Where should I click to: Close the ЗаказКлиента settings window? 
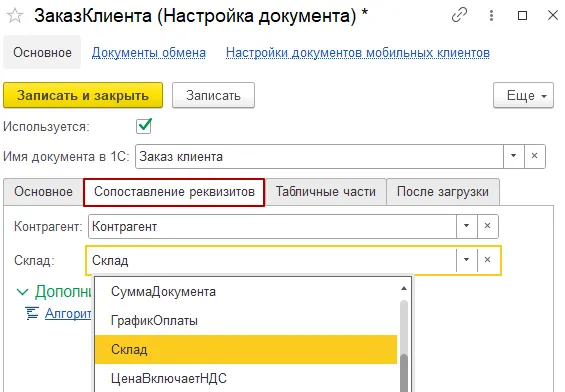(553, 15)
